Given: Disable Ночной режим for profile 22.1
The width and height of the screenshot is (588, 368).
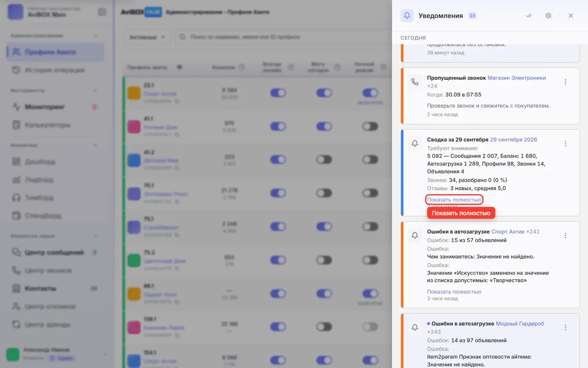Looking at the screenshot, I should pyautogui.click(x=370, y=93).
